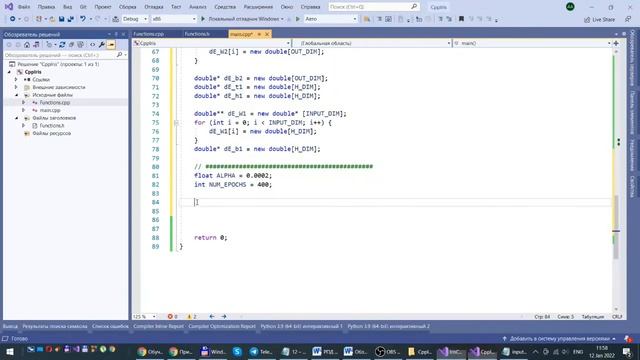Open the CppIris project dropdown above editor
Image resolution: width=640 pixels, height=360 pixels.
(x=212, y=43)
